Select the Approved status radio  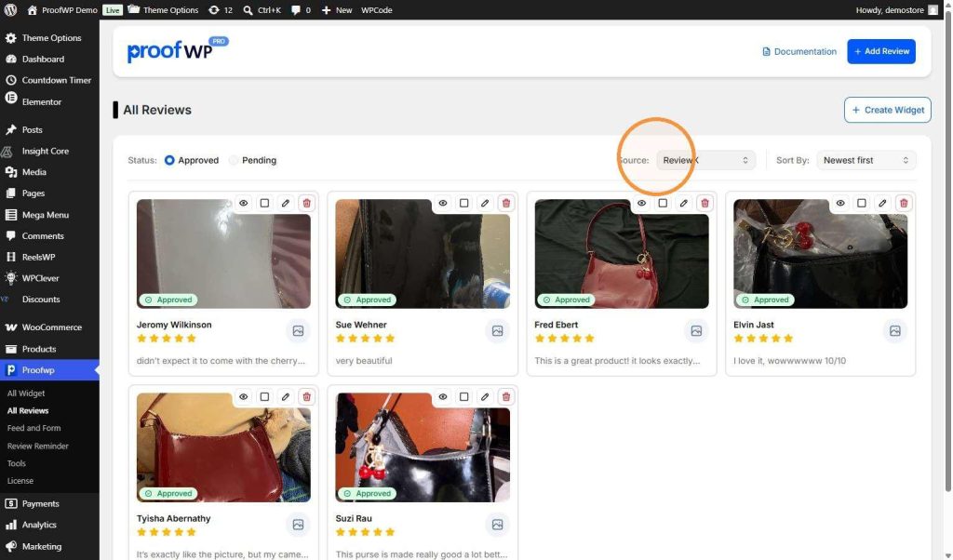pyautogui.click(x=169, y=160)
